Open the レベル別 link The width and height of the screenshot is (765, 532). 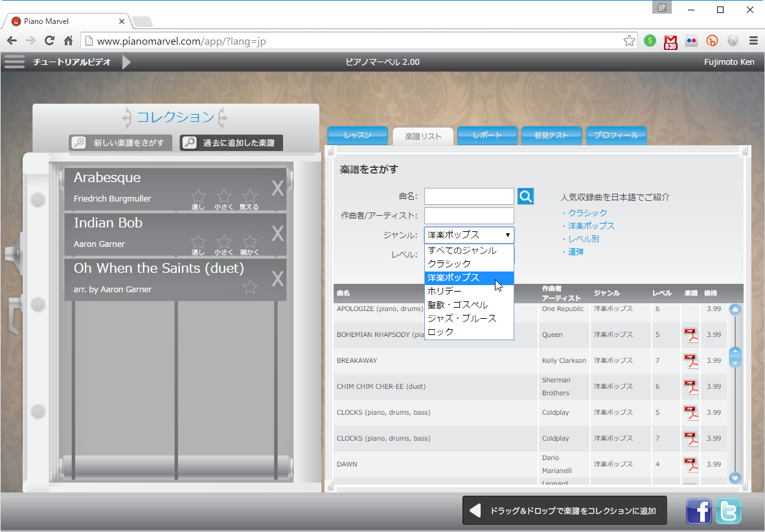[x=584, y=239]
